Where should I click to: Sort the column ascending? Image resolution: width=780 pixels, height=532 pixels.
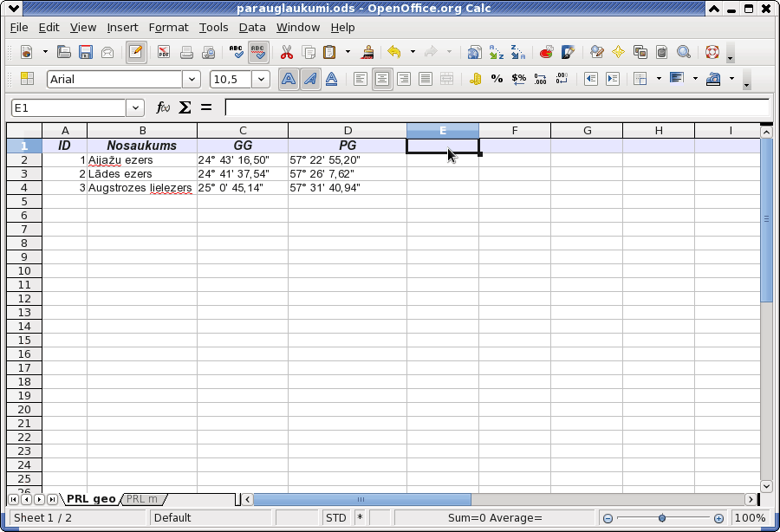[x=496, y=52]
